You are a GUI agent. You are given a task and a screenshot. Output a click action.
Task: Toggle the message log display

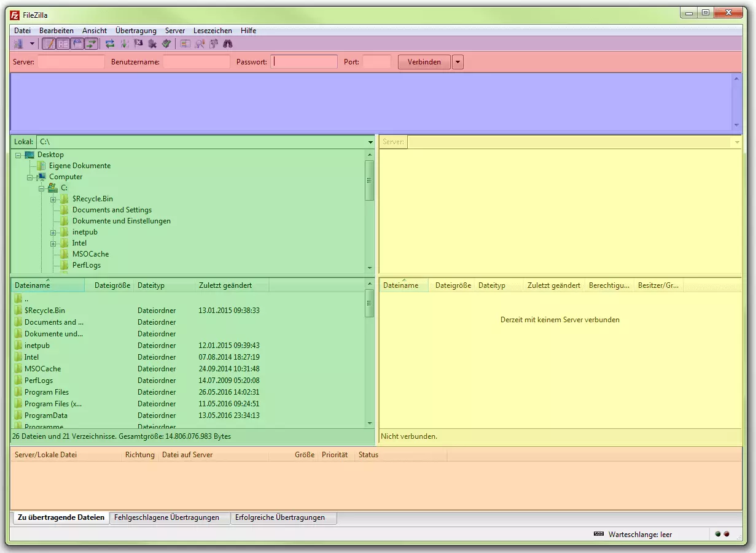click(x=49, y=44)
